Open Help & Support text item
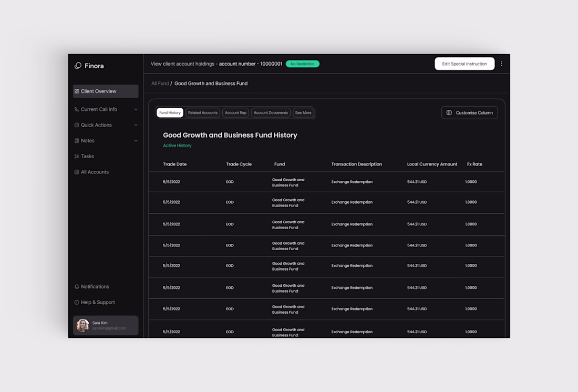 click(x=98, y=302)
